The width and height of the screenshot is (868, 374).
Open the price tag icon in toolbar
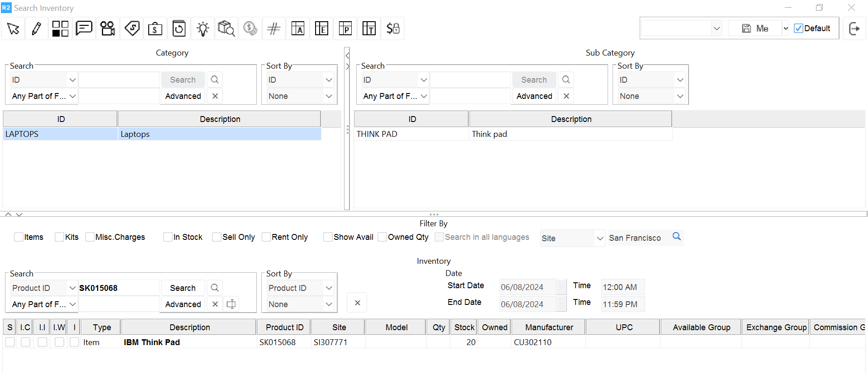click(x=132, y=29)
